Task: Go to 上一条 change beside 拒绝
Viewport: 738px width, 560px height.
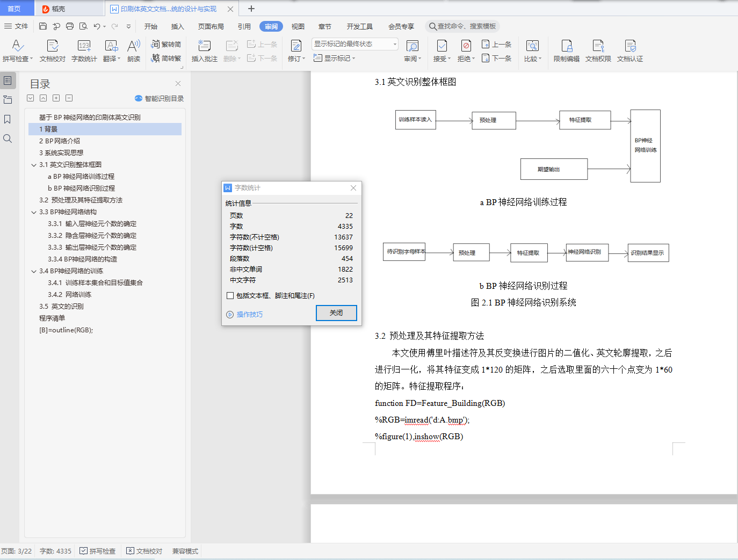Action: click(496, 45)
